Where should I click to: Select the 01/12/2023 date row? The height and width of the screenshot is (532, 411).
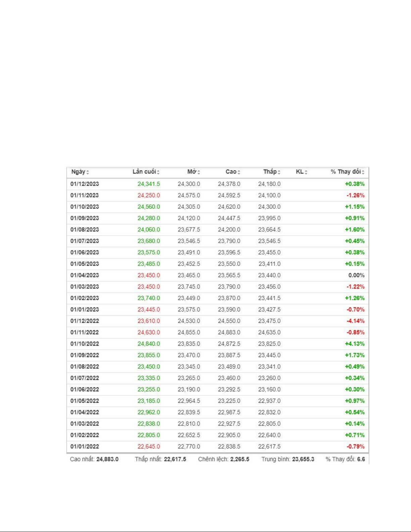[217, 184]
